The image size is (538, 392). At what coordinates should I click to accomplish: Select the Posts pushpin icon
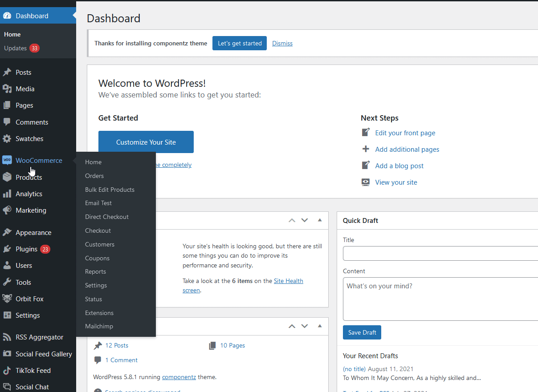tap(8, 72)
